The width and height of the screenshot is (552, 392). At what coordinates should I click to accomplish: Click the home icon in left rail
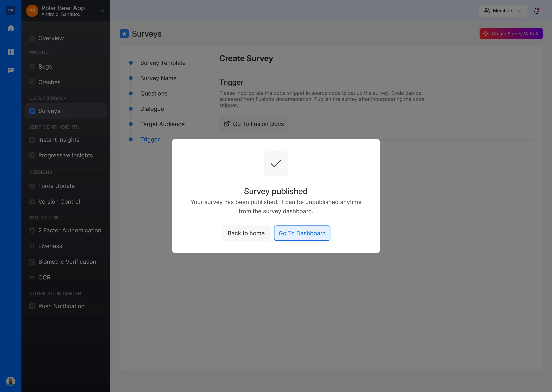[x=11, y=28]
